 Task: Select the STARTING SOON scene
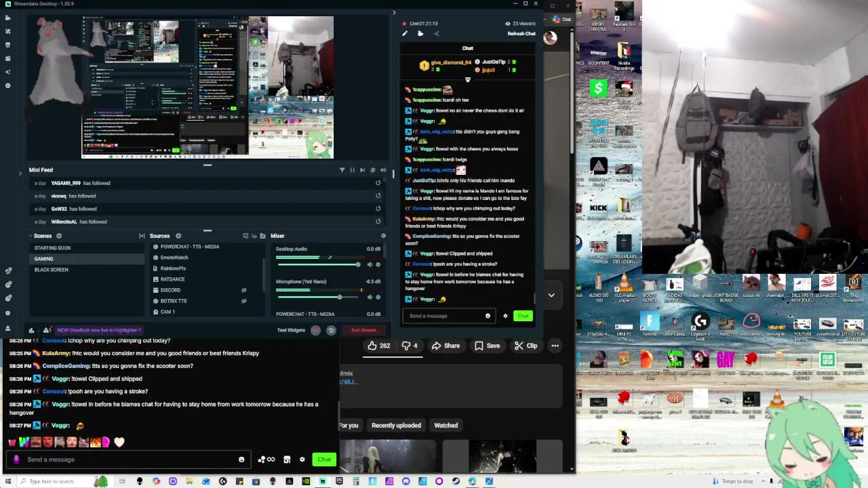86,248
